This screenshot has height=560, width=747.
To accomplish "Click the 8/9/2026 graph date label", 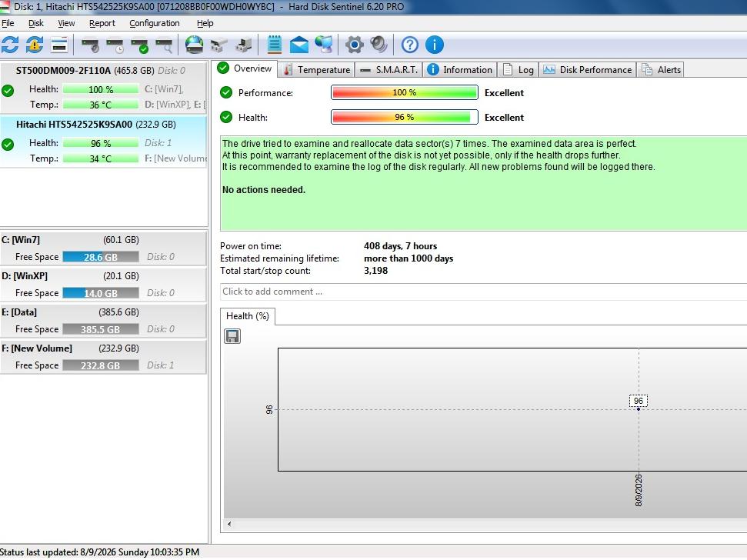I will click(639, 490).
